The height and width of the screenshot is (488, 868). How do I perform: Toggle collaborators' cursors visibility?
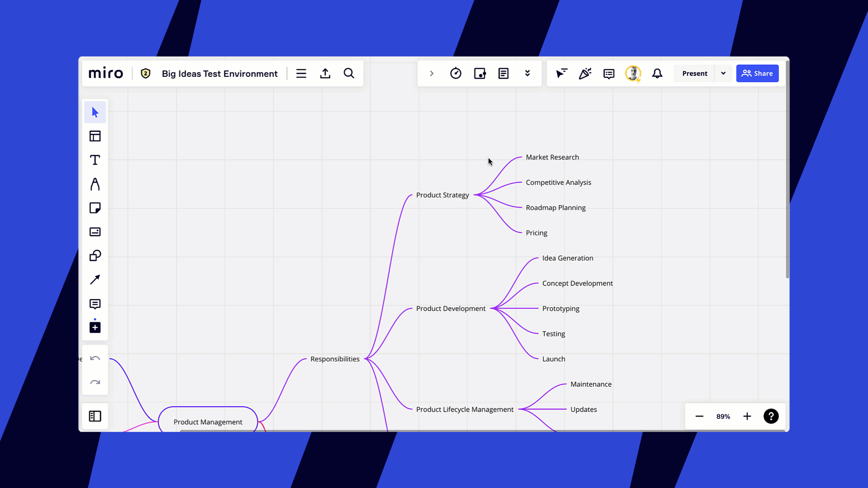click(561, 73)
